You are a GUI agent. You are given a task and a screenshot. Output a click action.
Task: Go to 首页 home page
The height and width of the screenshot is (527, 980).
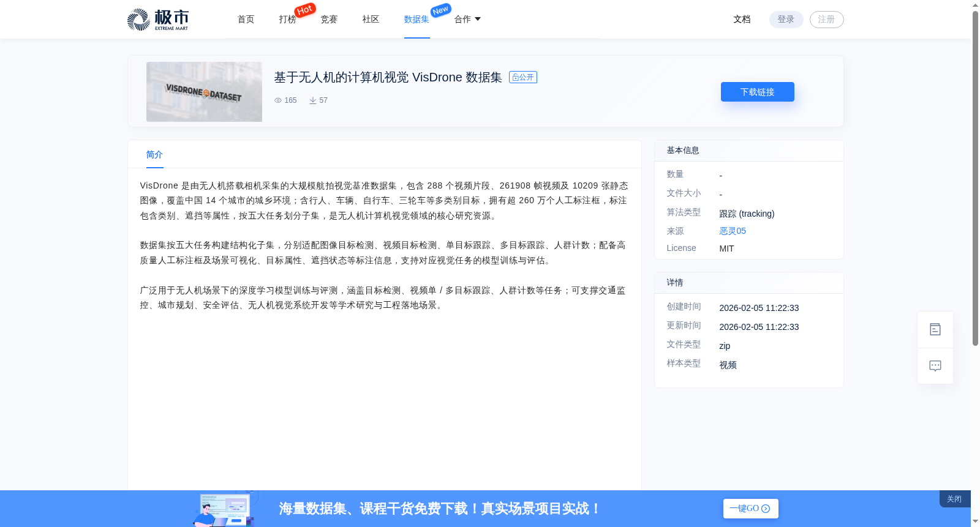click(246, 20)
